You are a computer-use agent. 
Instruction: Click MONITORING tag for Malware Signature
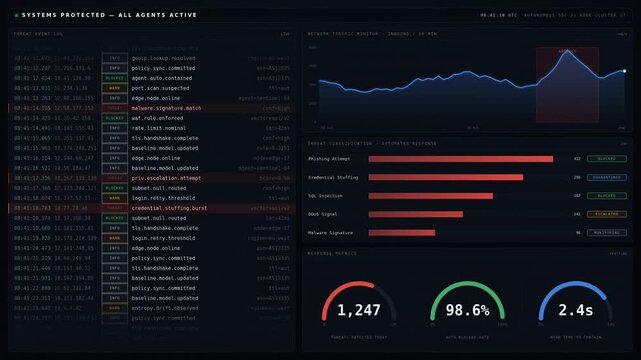[607, 233]
